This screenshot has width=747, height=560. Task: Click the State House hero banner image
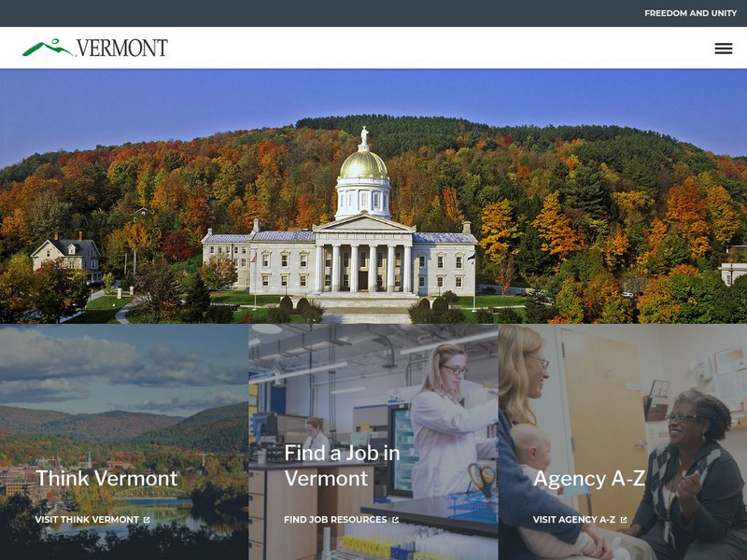pyautogui.click(x=373, y=196)
